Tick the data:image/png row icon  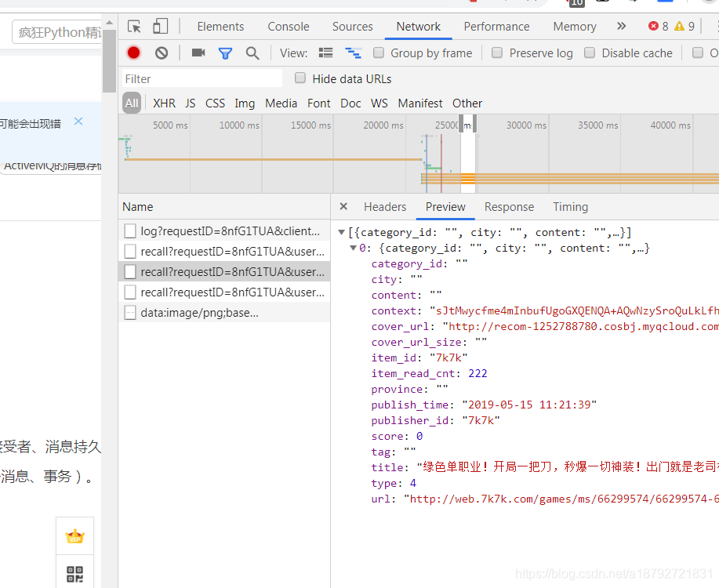pyautogui.click(x=130, y=313)
